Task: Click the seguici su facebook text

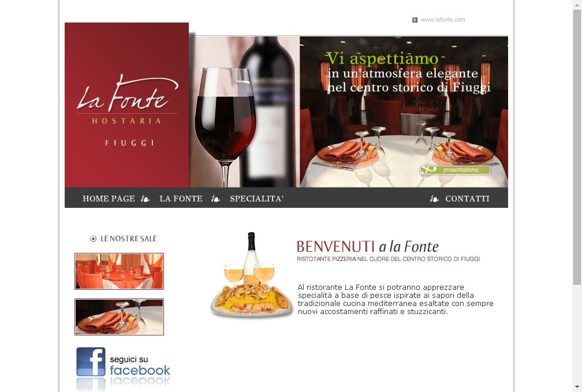Action: point(140,365)
